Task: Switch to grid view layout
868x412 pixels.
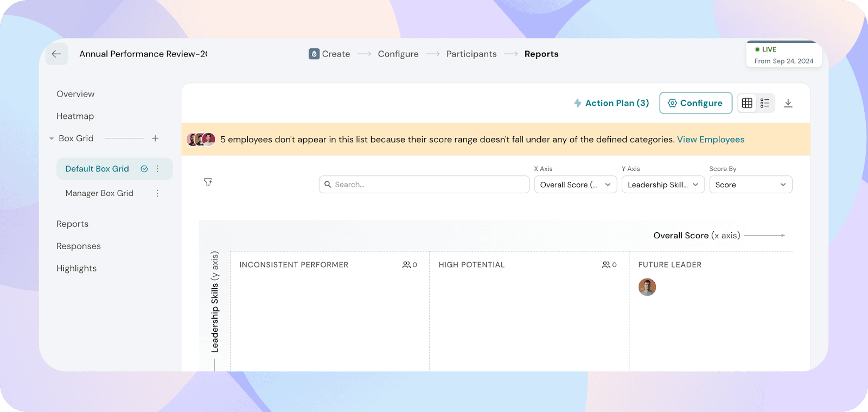Action: click(747, 103)
